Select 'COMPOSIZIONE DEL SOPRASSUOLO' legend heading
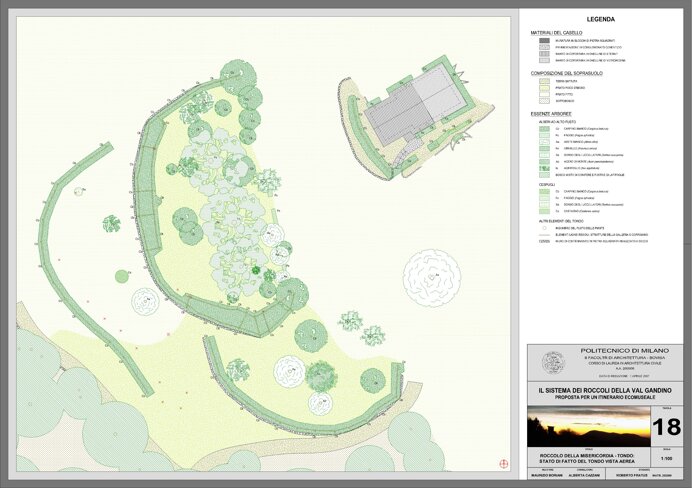 point(566,74)
